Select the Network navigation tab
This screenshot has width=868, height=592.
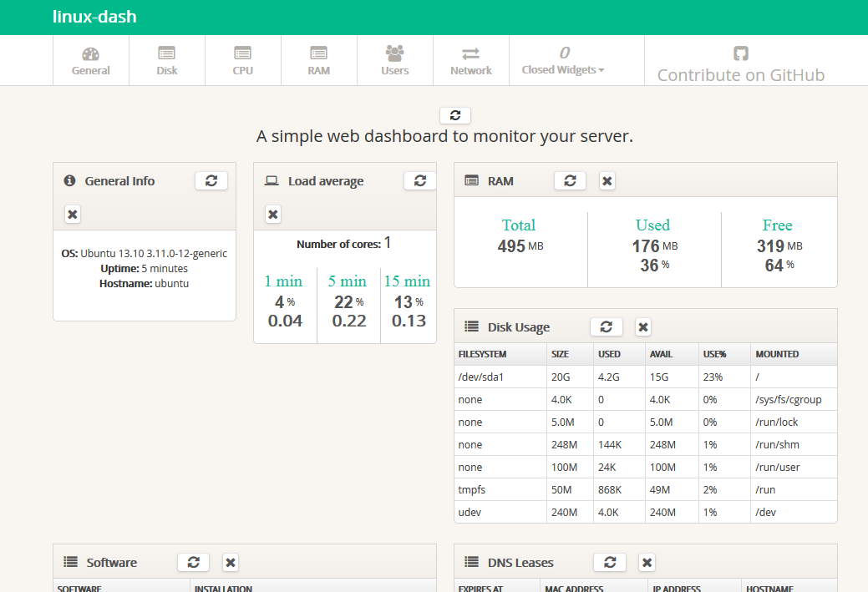(x=471, y=61)
